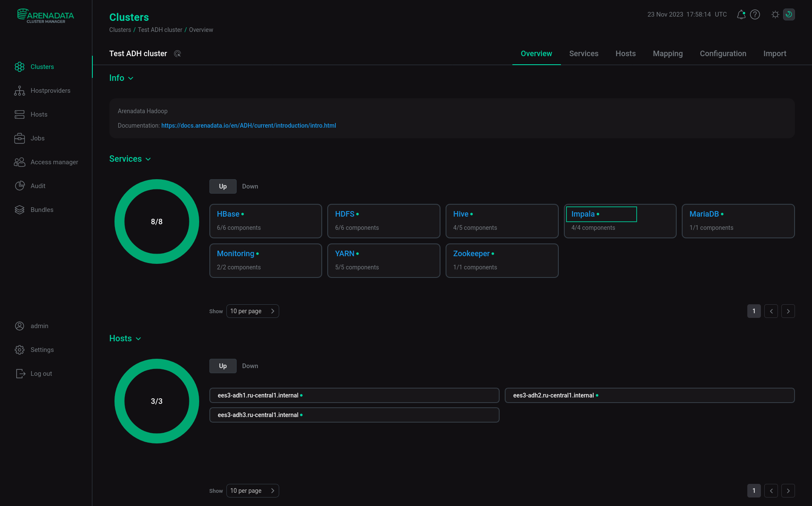Switch to light theme sun icon

coord(775,14)
